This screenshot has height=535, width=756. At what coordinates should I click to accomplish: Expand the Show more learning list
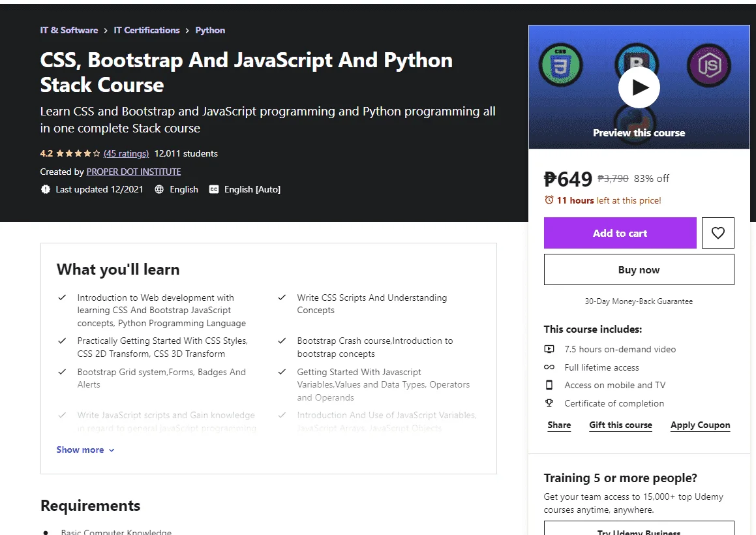(x=85, y=450)
